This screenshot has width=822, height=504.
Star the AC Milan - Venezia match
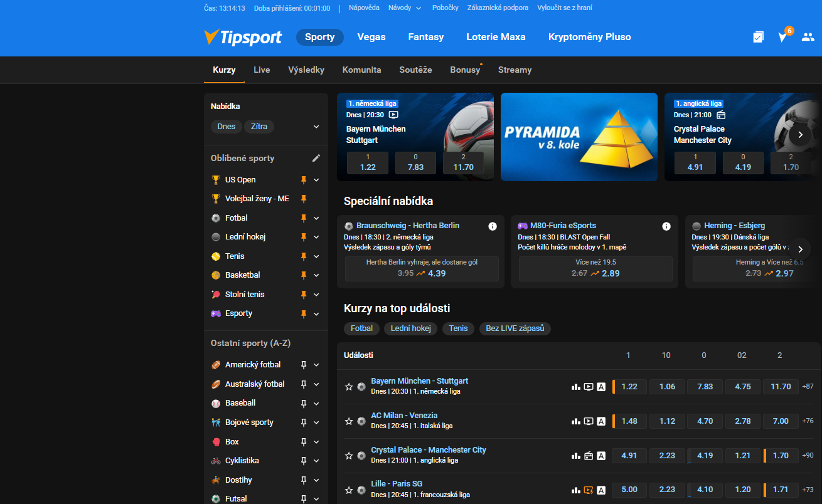[x=349, y=421]
